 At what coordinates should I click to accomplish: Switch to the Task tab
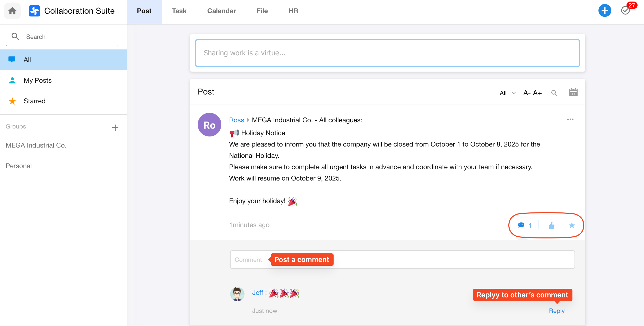[179, 11]
